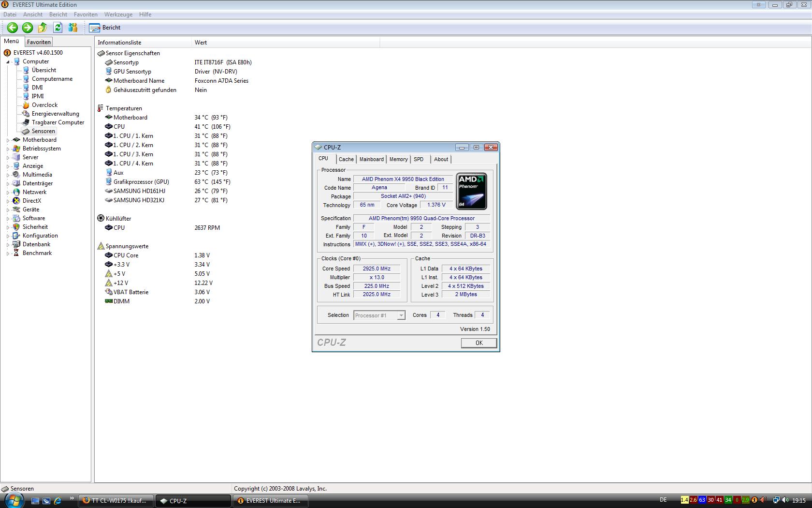This screenshot has width=812, height=508.
Task: Click the Grafikprozessor (GPU) temperature row
Action: [168, 182]
